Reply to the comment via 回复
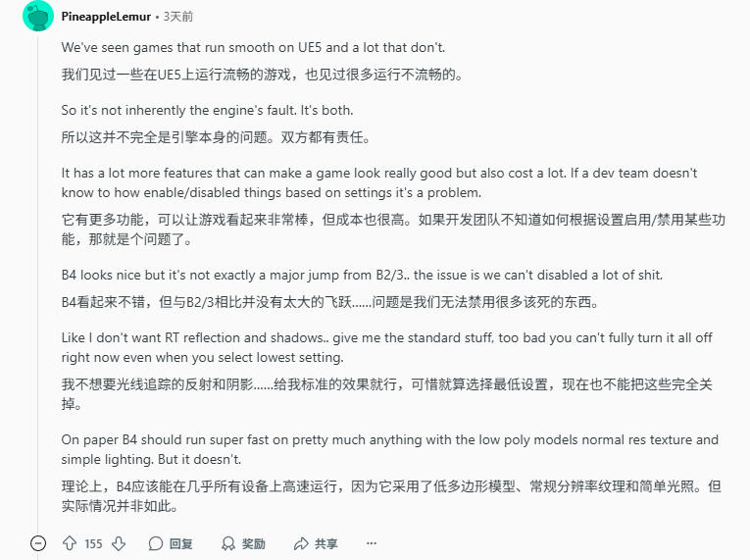Viewport: 750px width, 560px height. (171, 543)
